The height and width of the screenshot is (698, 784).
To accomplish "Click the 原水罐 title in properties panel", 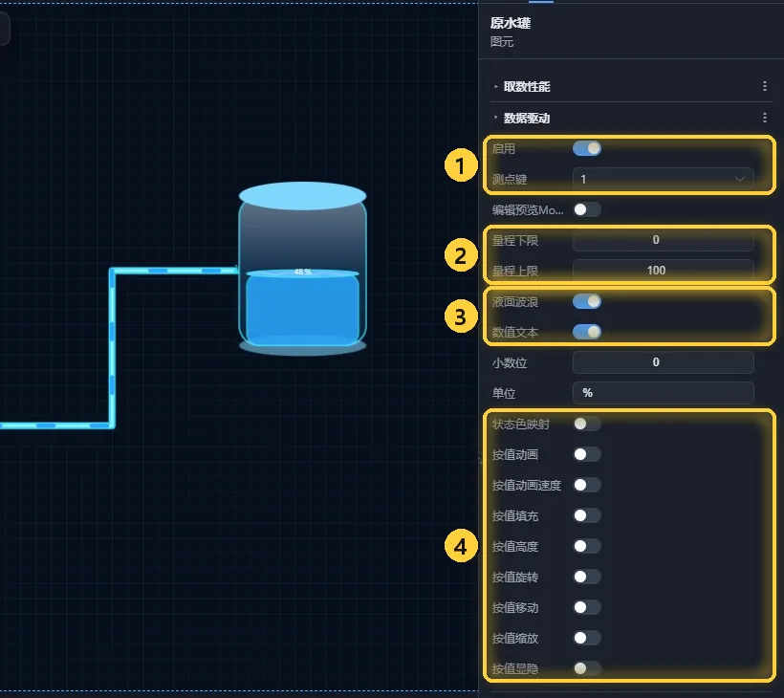I will (511, 23).
